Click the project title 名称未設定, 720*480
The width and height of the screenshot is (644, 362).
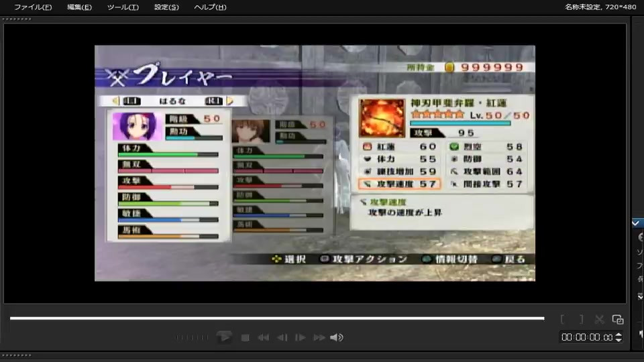(x=600, y=7)
